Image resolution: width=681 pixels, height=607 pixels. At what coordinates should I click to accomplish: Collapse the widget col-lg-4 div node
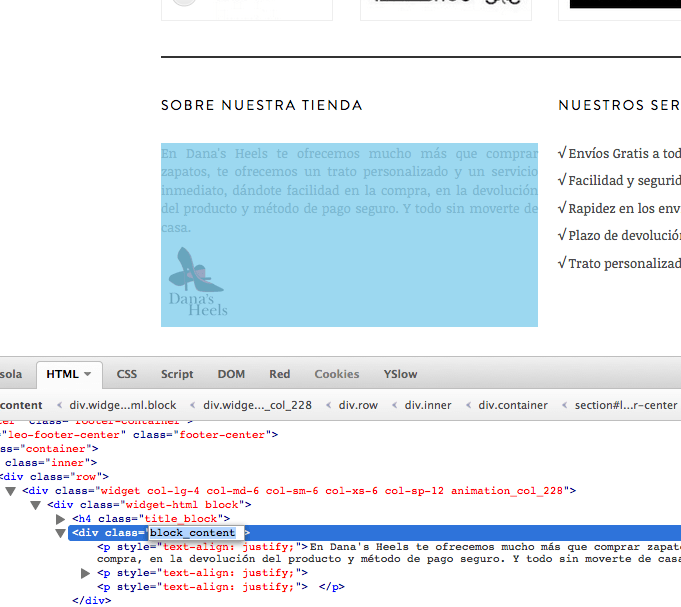11,492
